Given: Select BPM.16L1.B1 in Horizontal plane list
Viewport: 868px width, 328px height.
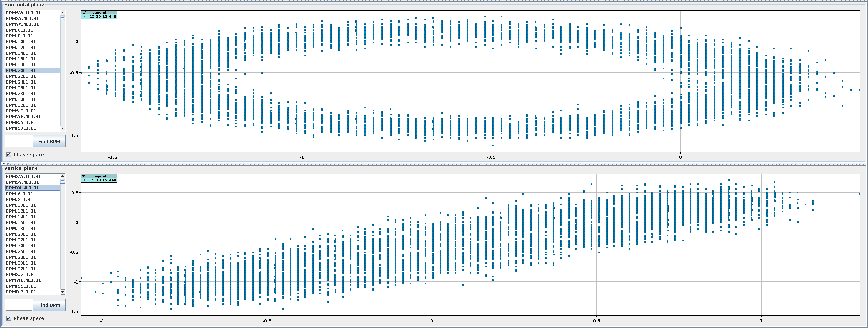Looking at the screenshot, I should pos(33,59).
